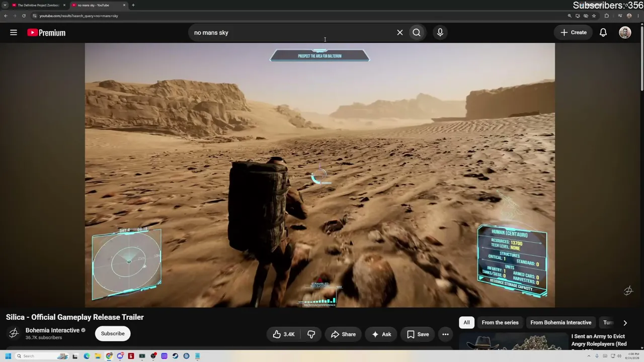This screenshot has height=362, width=644.
Task: Open the Windows Start menu
Action: click(x=8, y=356)
